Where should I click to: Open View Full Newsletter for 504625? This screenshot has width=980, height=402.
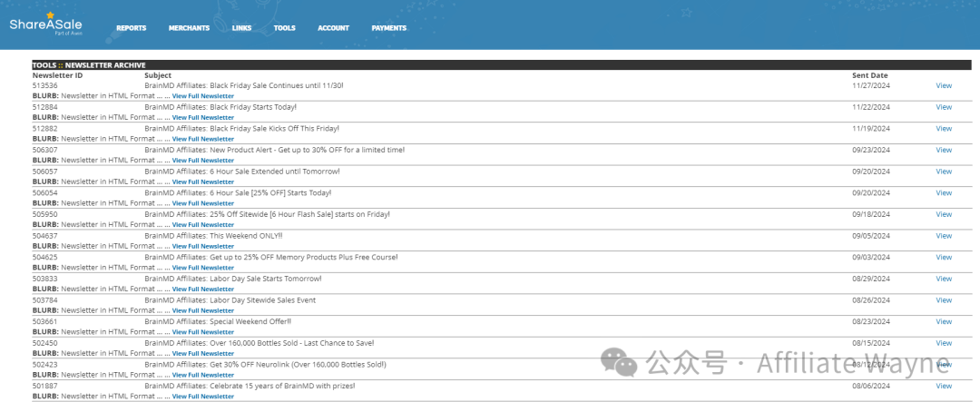(x=203, y=268)
